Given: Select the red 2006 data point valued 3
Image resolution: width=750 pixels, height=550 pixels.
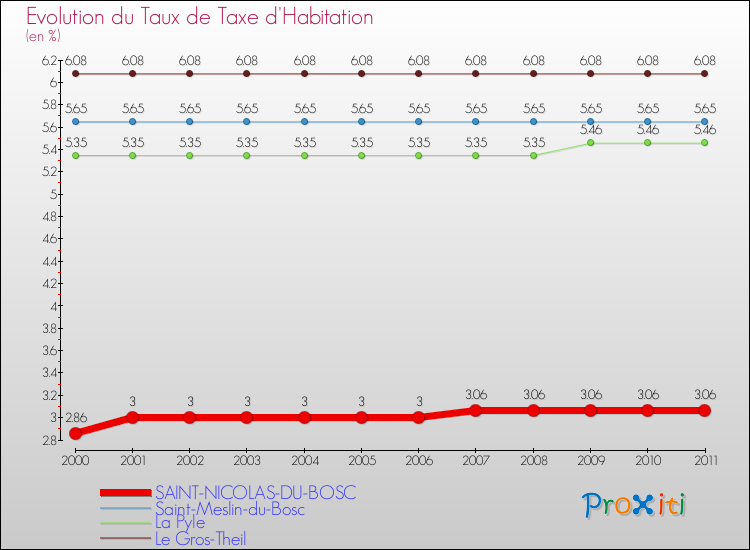Looking at the screenshot, I should coord(419,418).
